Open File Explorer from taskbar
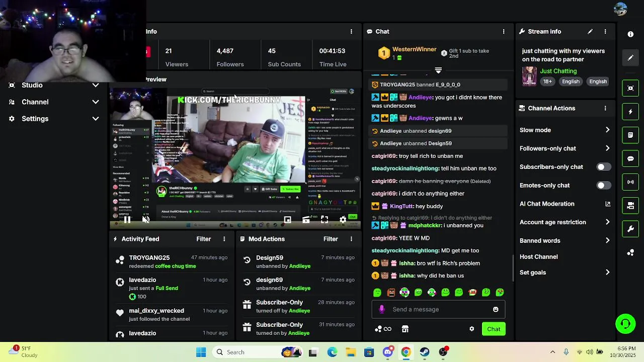644x362 pixels. point(350,352)
